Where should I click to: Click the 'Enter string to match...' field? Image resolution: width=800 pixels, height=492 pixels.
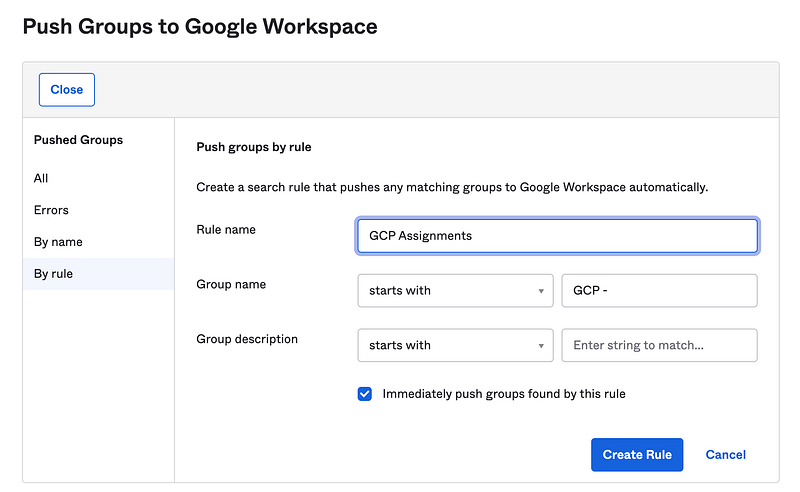[659, 345]
